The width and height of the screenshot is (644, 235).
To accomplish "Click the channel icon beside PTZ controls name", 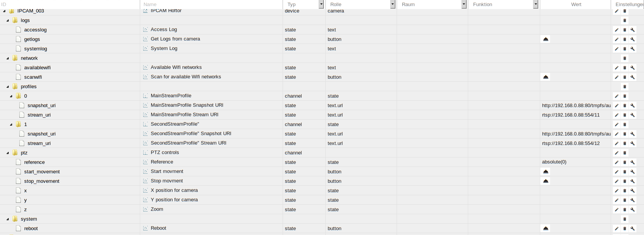I will pyautogui.click(x=145, y=153).
